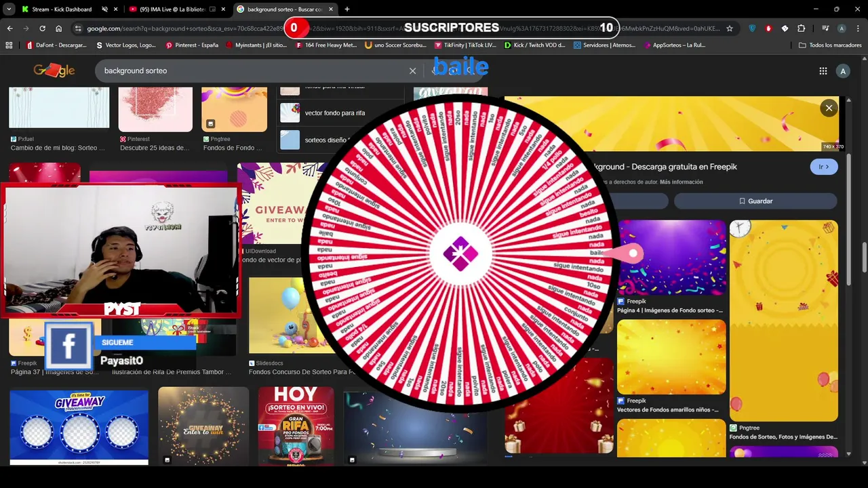Close the image preview panel
This screenshot has height=488, width=868.
coord(829,108)
